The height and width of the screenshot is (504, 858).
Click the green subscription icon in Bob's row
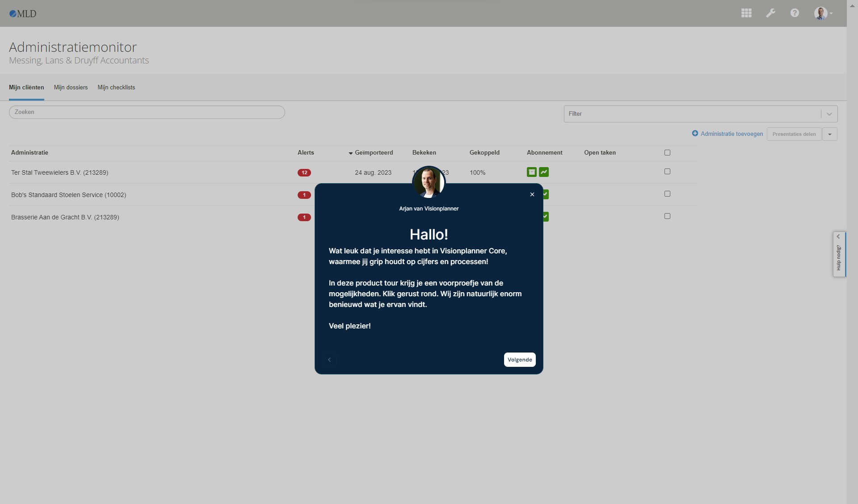[546, 194]
